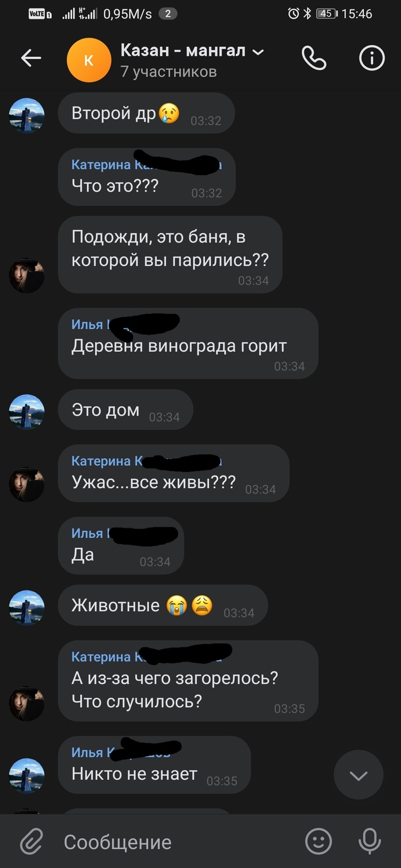Tap the microphone voice message icon

pos(369,842)
